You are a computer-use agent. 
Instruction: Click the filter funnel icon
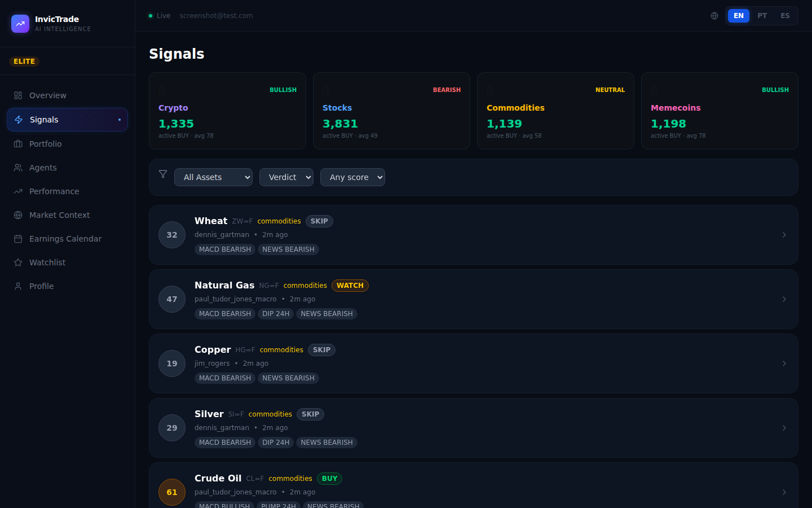click(163, 174)
